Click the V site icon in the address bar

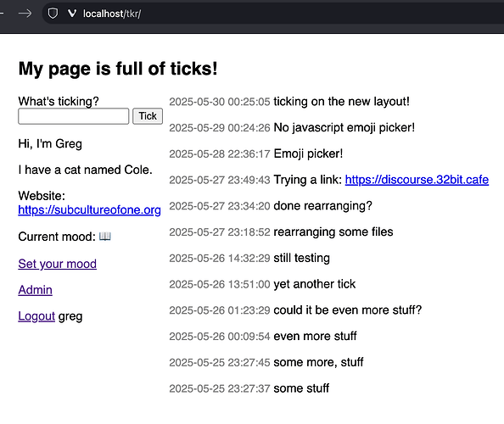tap(72, 14)
